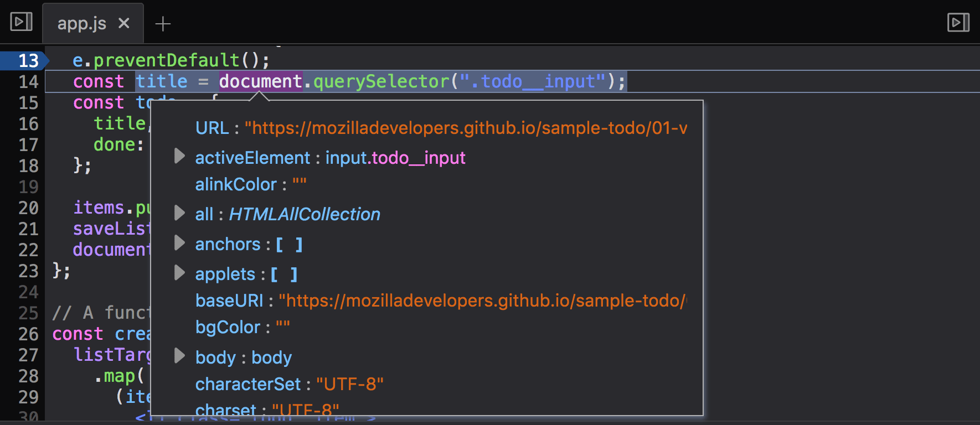Click line number 17 in the gutter
Viewport: 980px width, 425px height.
coord(28,144)
